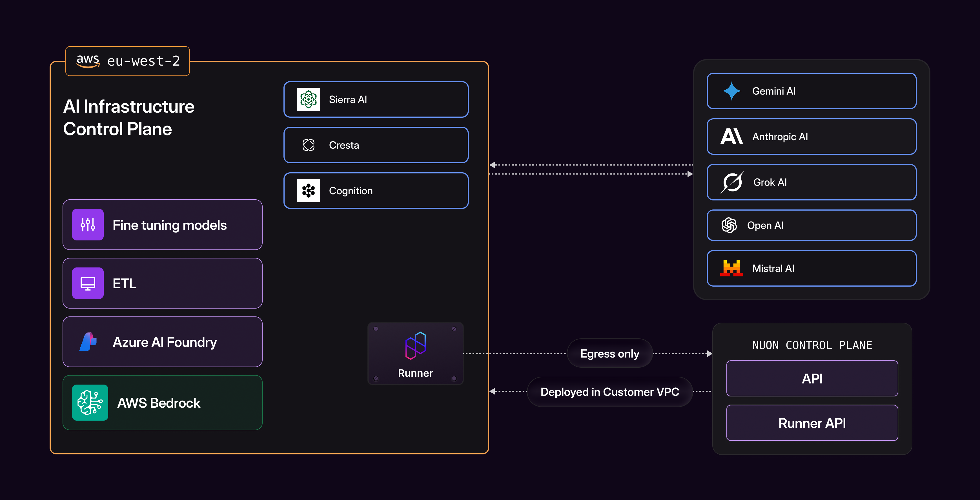Image resolution: width=980 pixels, height=500 pixels.
Task: Click the Runner API box
Action: point(812,423)
